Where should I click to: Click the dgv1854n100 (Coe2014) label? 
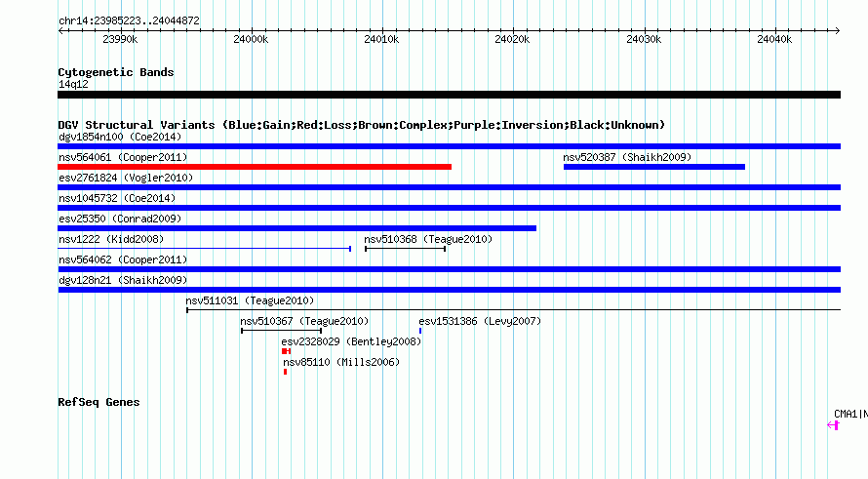coord(120,137)
